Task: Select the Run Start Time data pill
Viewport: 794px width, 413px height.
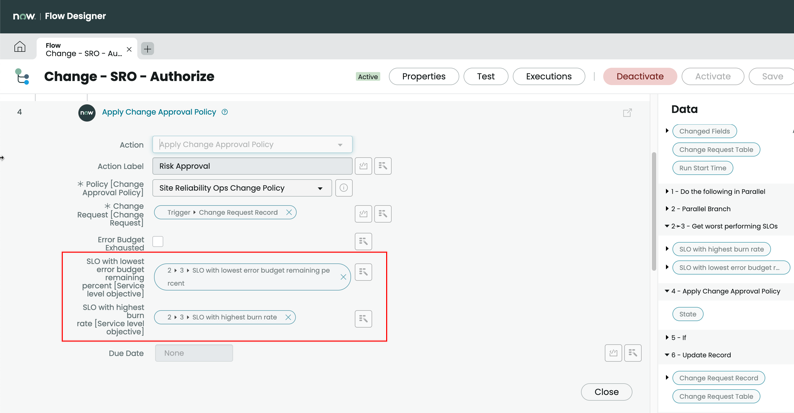Action: pos(702,168)
